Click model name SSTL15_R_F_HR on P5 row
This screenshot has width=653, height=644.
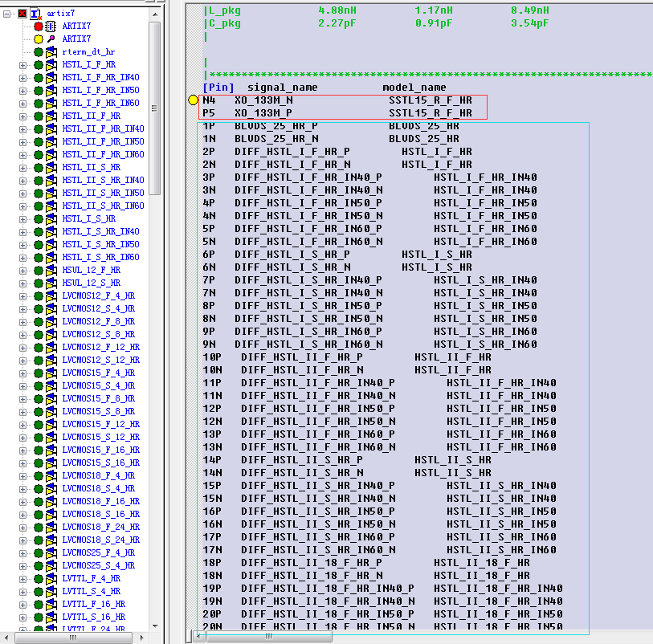click(x=431, y=113)
